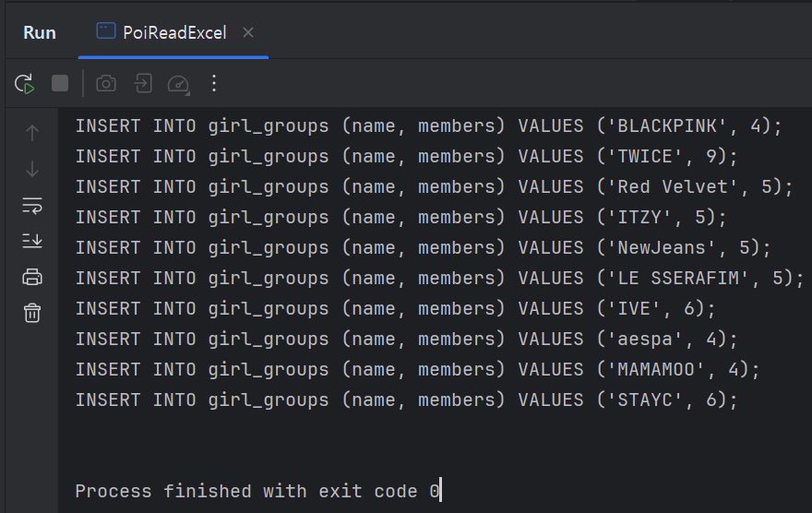Click the line containing 'TWICE'
Screen dimensions: 812x513
coord(407,156)
